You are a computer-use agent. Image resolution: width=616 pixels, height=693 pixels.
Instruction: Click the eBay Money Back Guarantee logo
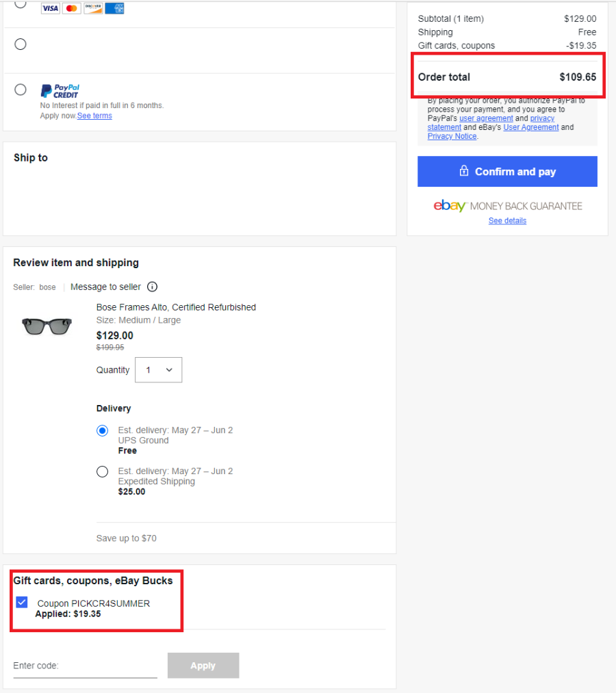[x=508, y=206]
